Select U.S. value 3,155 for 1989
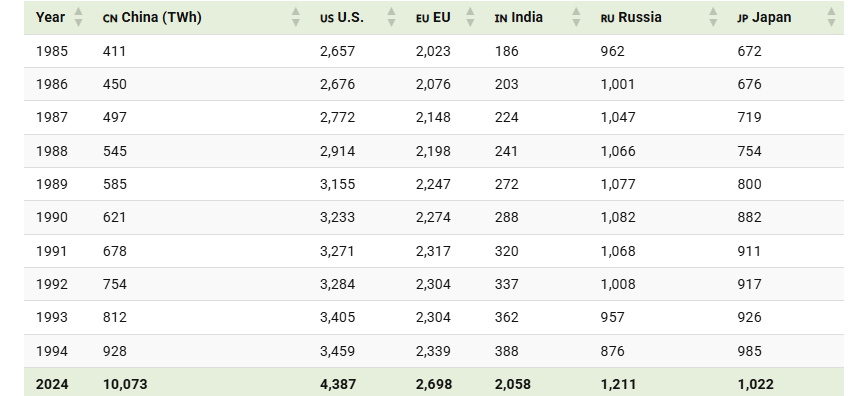The width and height of the screenshot is (851, 396). point(338,184)
